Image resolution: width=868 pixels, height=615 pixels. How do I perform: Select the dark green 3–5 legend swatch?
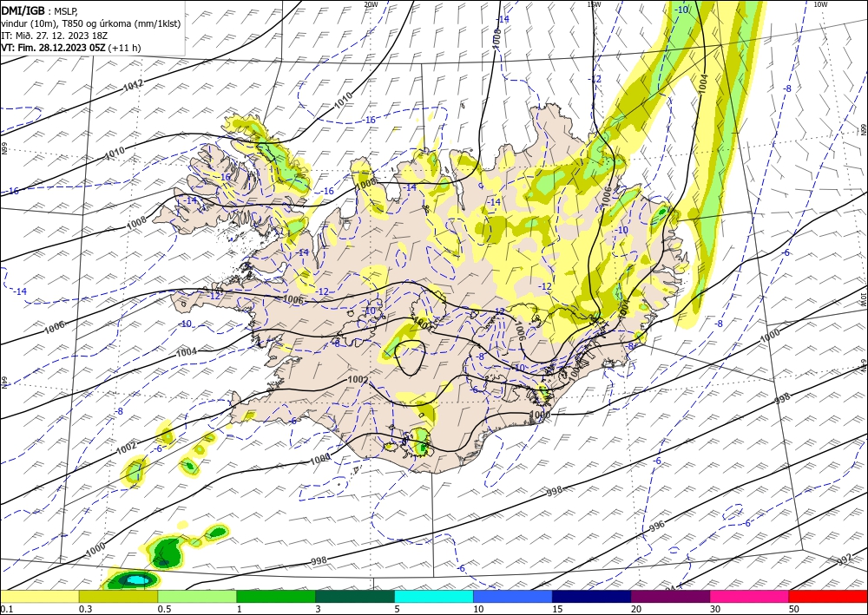pyautogui.click(x=355, y=596)
